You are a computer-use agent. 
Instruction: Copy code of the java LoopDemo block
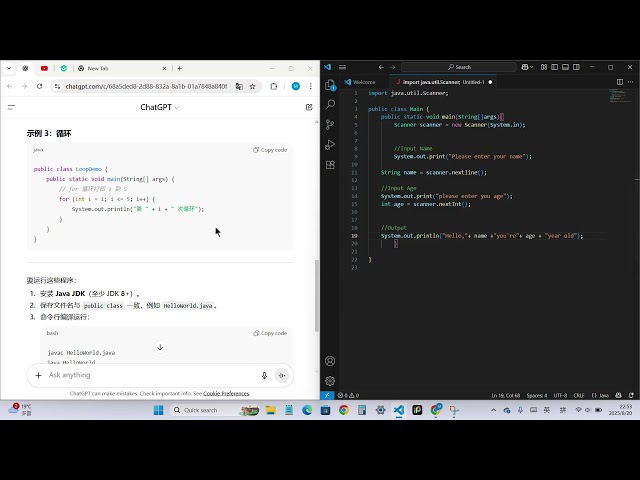(x=270, y=150)
